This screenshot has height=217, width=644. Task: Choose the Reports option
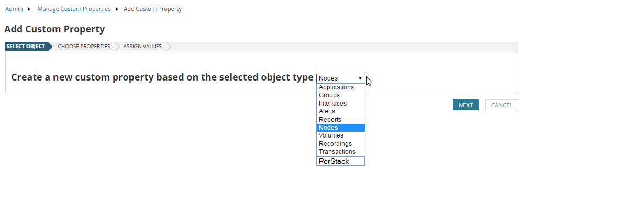pos(330,120)
